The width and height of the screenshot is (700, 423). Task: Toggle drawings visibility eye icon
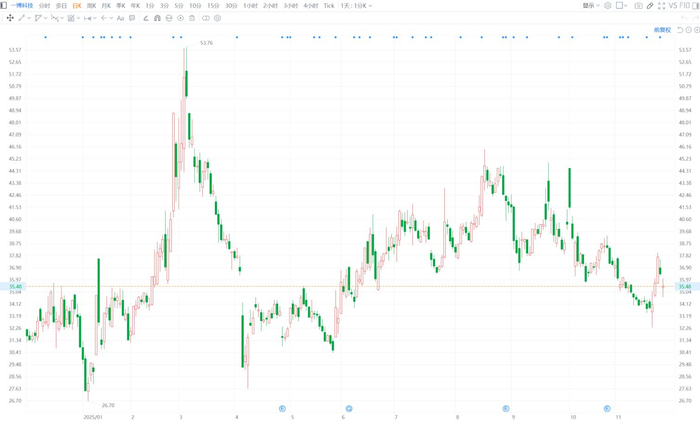(180, 18)
